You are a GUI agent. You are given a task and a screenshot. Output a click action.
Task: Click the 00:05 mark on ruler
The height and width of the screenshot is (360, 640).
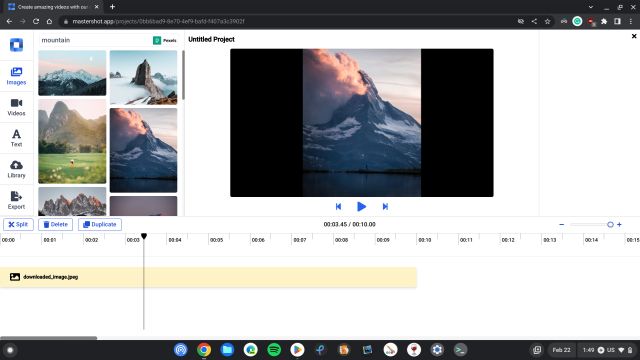[x=216, y=240]
